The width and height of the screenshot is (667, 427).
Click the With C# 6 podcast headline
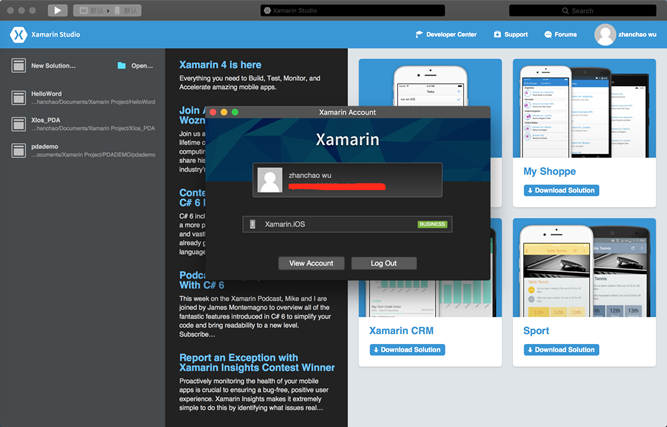[x=202, y=285]
